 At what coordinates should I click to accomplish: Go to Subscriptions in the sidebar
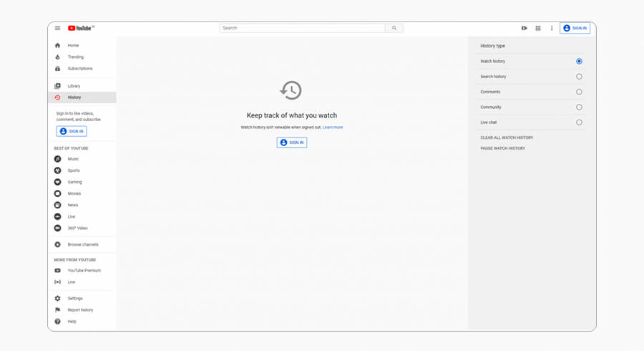point(79,69)
